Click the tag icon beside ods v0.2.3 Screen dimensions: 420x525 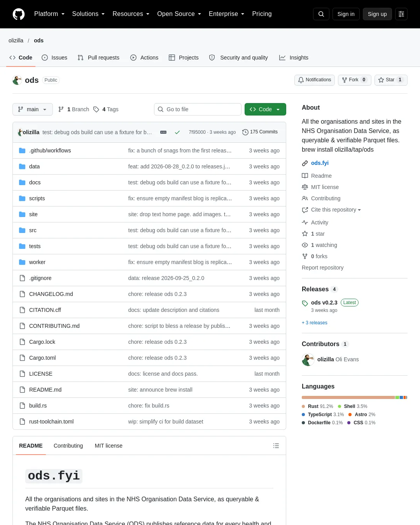coord(305,303)
